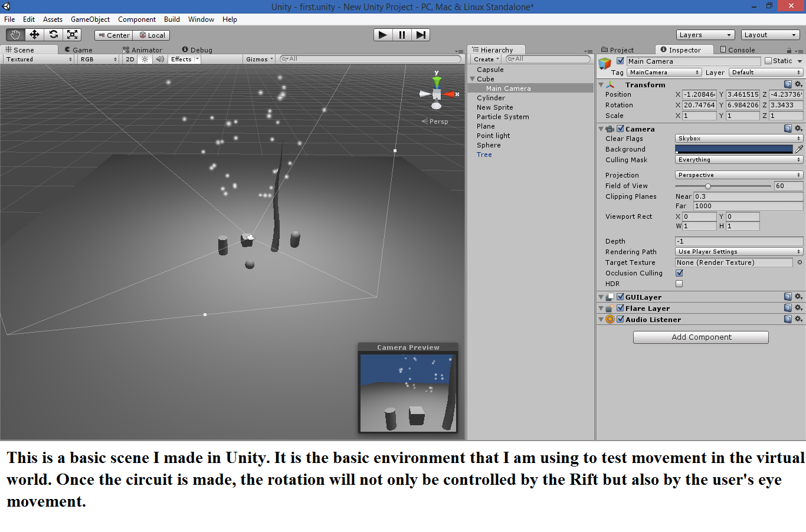Pick background color with eyedropper
The height and width of the screenshot is (532, 806).
[x=799, y=149]
